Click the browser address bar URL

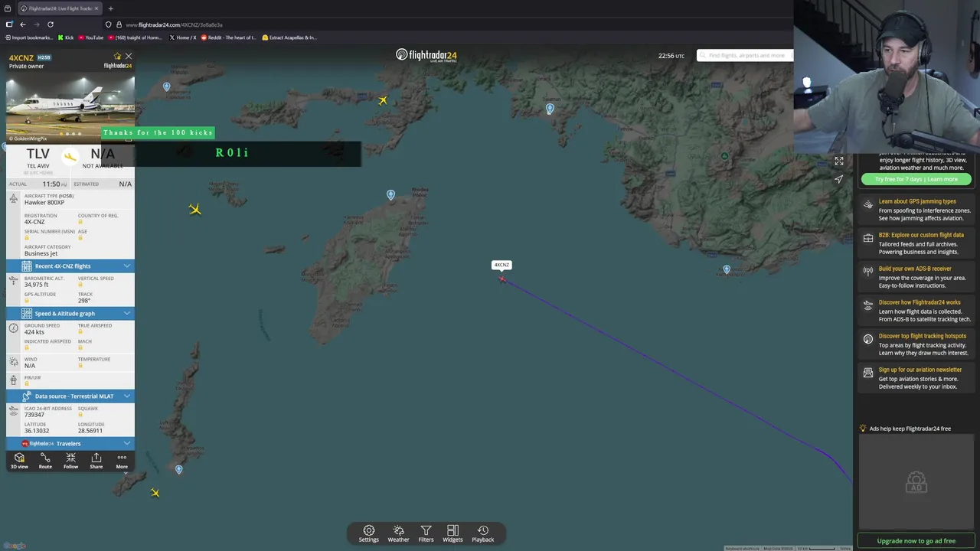pyautogui.click(x=174, y=24)
